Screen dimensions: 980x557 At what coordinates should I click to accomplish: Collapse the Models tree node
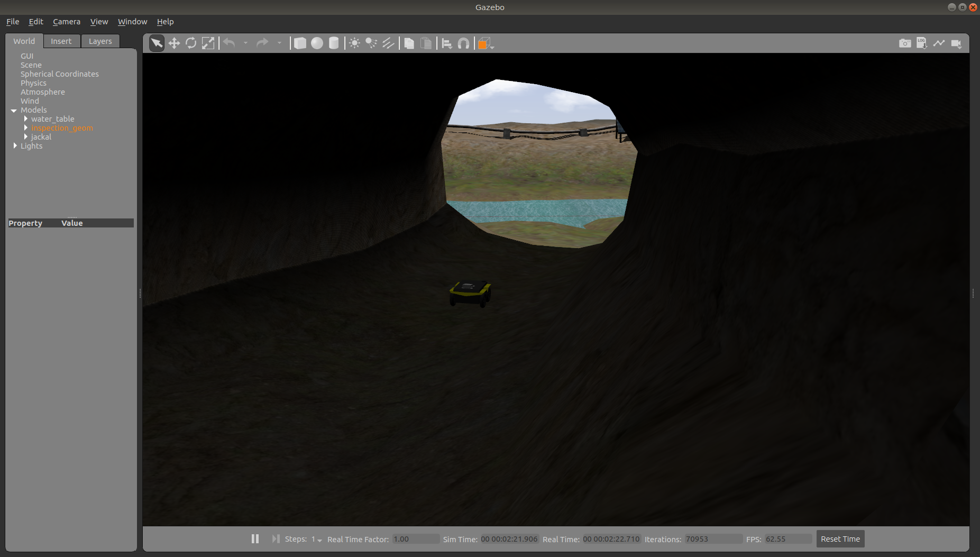point(14,110)
